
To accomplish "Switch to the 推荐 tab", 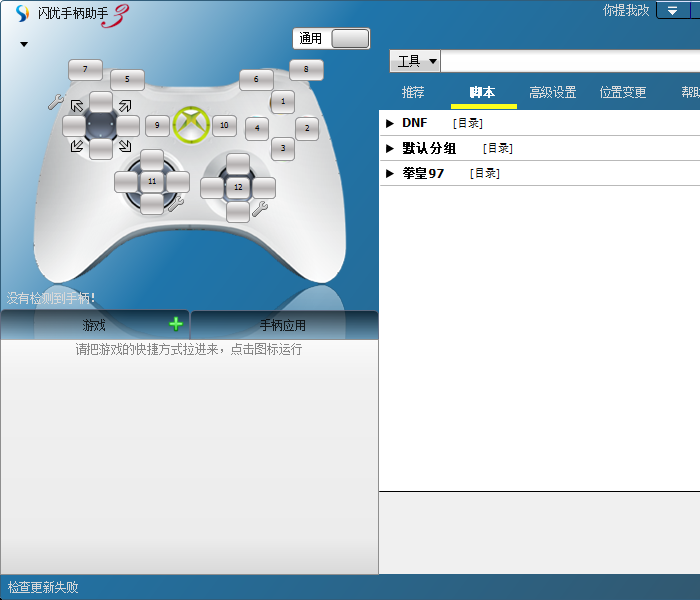I will pyautogui.click(x=413, y=92).
